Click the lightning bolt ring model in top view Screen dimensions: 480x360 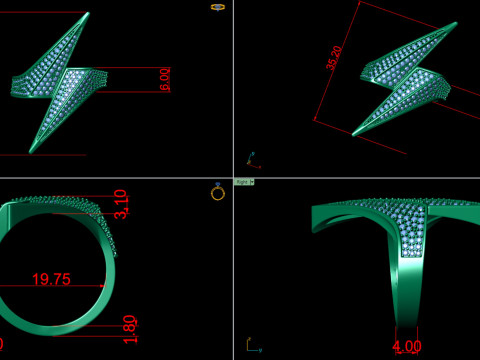[60, 83]
